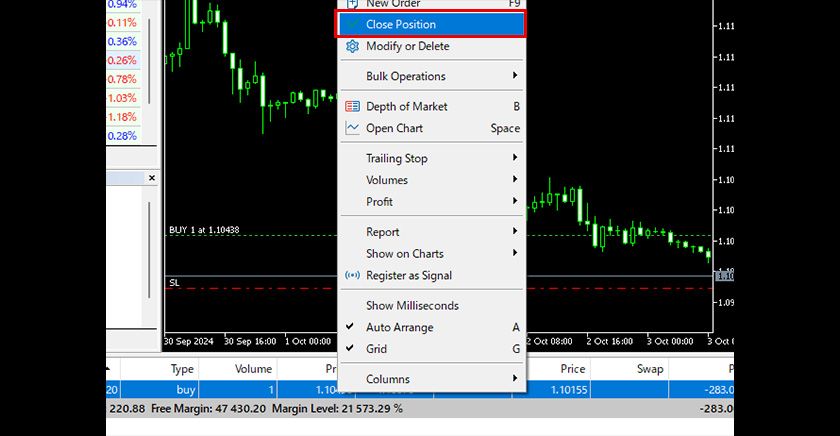Open the Columns submenu arrow

[516, 379]
